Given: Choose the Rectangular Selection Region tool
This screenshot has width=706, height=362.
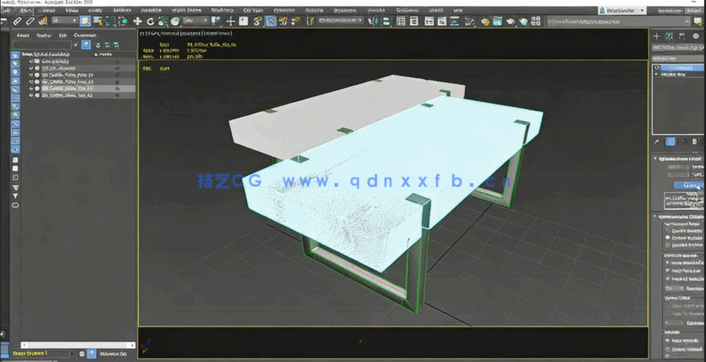Looking at the screenshot, I should pos(110,21).
